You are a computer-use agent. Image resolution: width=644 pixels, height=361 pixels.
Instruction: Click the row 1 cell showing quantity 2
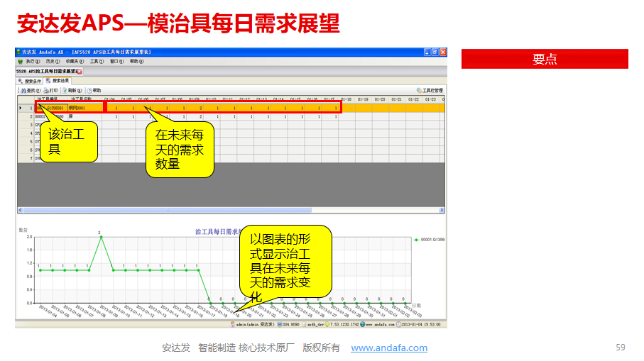[x=195, y=109]
